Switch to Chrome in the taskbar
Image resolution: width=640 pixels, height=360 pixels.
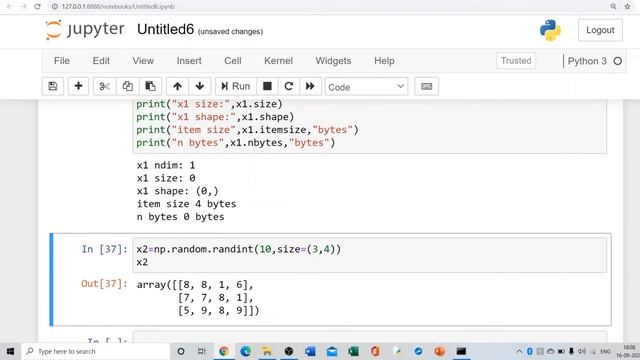pos(224,351)
